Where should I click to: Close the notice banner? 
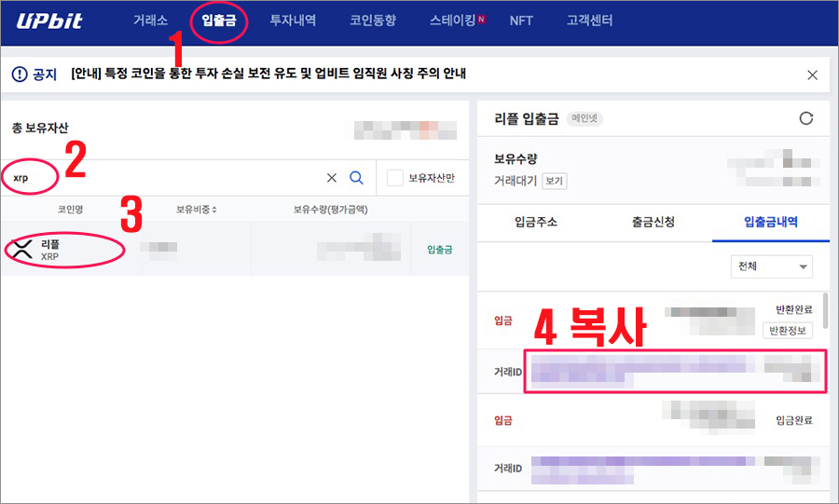pyautogui.click(x=812, y=75)
